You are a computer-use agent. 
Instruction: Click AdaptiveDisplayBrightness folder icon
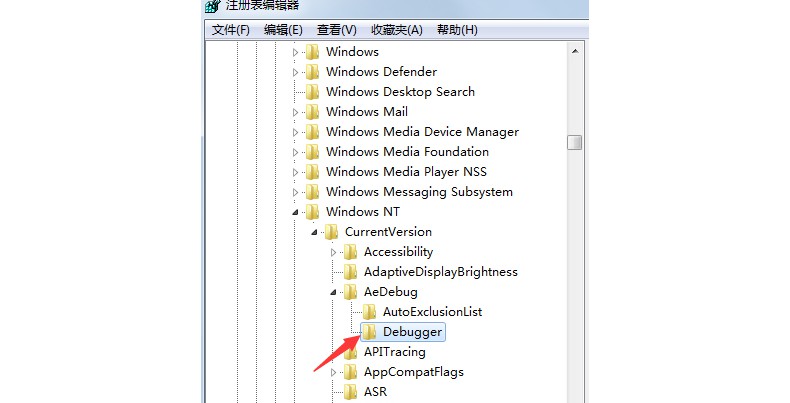(351, 272)
